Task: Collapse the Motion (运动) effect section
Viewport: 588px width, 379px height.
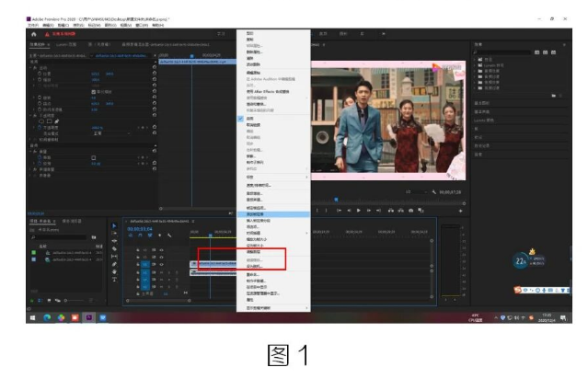Action: (x=34, y=67)
